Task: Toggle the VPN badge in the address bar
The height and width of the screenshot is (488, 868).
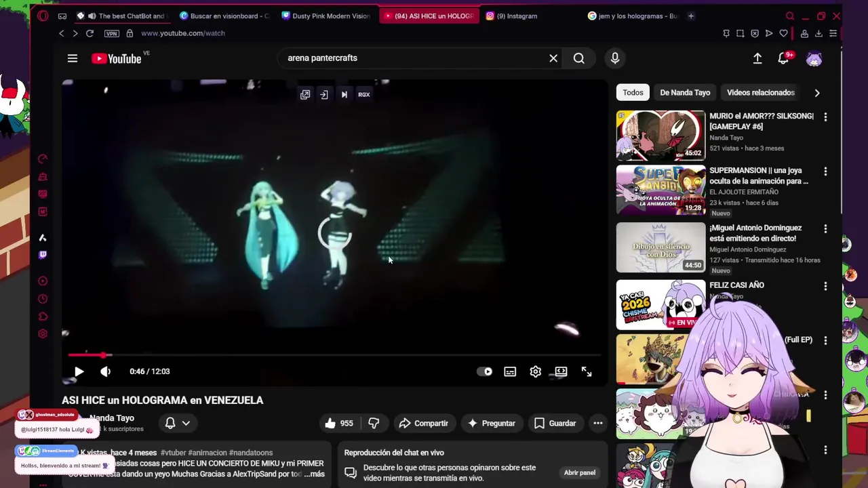Action: 111,33
